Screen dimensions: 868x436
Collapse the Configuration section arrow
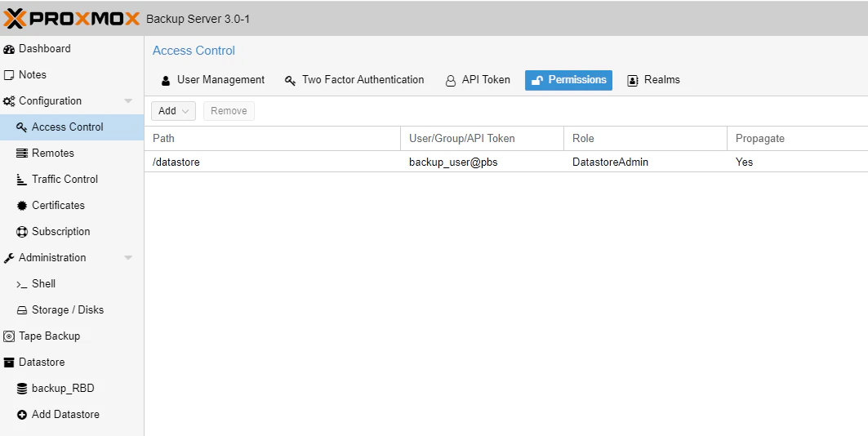(128, 101)
